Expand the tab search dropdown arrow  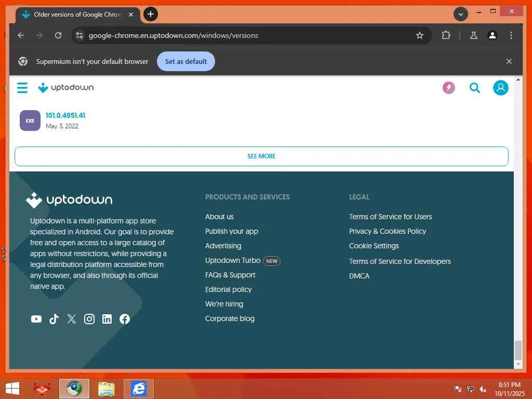(x=461, y=14)
